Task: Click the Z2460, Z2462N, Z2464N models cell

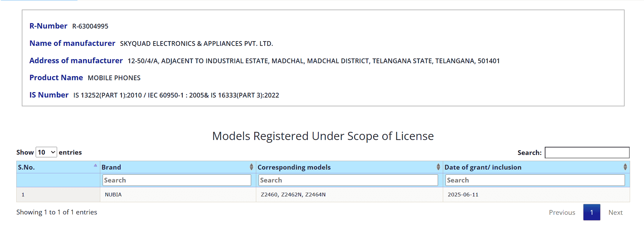Action: 293,195
